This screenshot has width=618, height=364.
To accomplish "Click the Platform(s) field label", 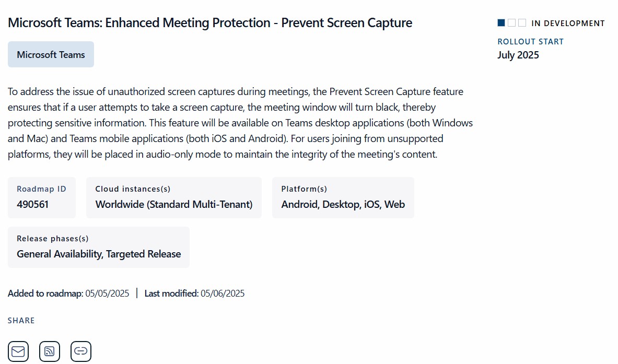I will click(304, 189).
